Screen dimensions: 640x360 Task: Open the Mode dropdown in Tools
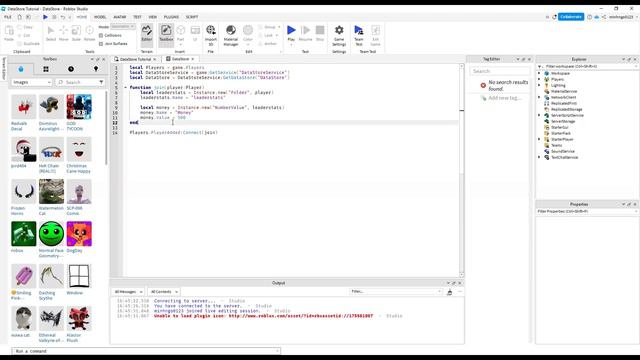pos(123,27)
